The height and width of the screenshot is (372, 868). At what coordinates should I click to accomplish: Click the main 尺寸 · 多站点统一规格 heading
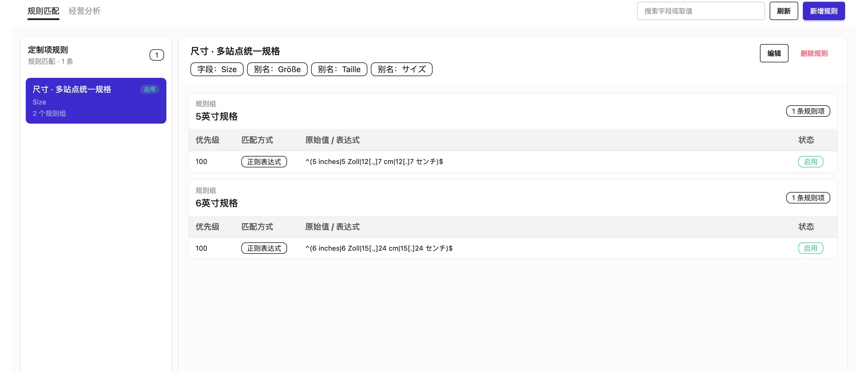click(x=235, y=51)
